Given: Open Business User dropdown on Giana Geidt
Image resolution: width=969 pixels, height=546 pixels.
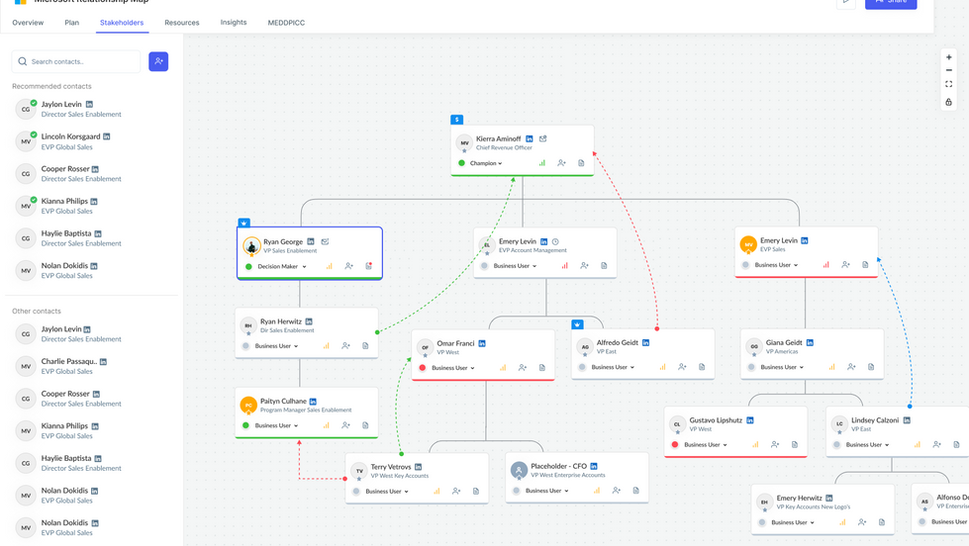Looking at the screenshot, I should click(x=782, y=367).
